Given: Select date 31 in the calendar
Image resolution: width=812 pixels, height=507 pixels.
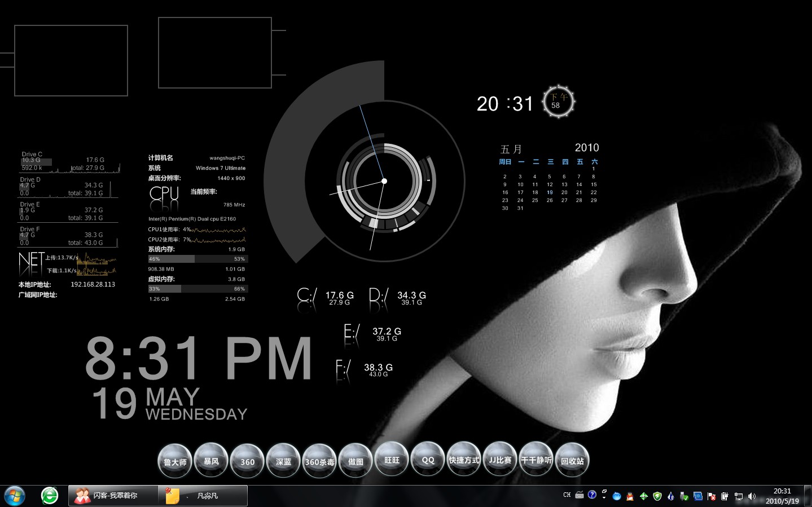Looking at the screenshot, I should (x=520, y=208).
